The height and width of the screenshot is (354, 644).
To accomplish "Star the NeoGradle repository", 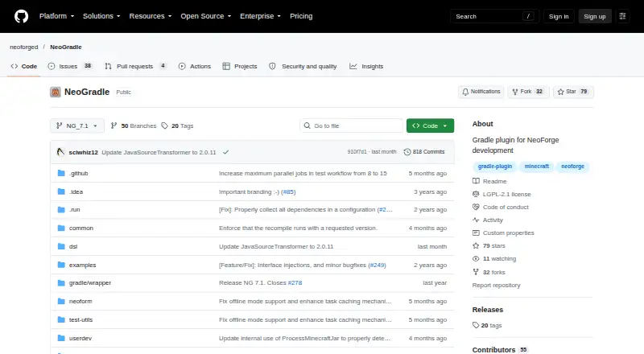I will click(x=573, y=92).
